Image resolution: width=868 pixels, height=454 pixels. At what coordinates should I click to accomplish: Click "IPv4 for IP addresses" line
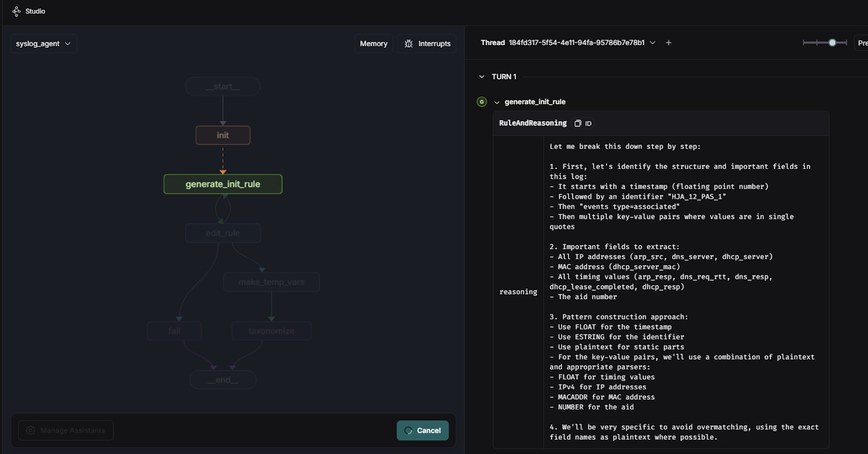click(598, 387)
